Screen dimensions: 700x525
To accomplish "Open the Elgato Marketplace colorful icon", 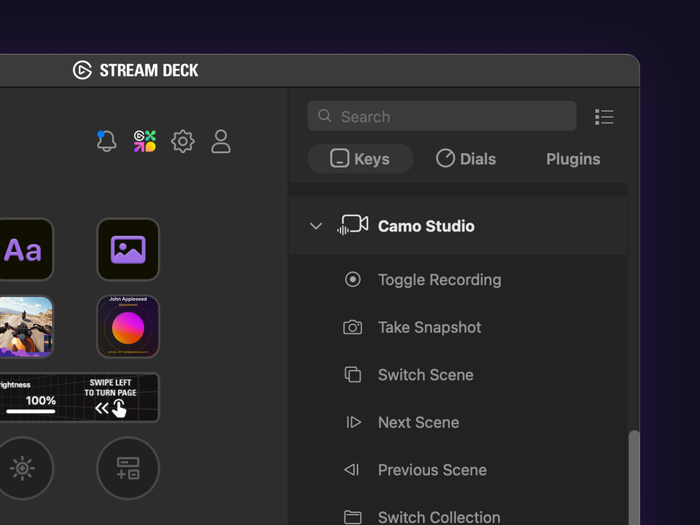I will [145, 141].
